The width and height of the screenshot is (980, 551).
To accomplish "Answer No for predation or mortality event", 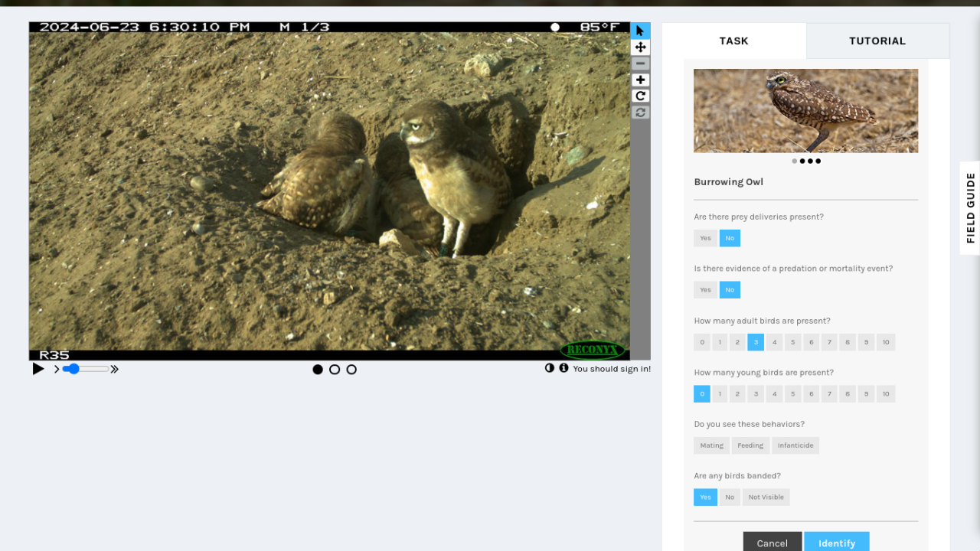I will [x=730, y=290].
